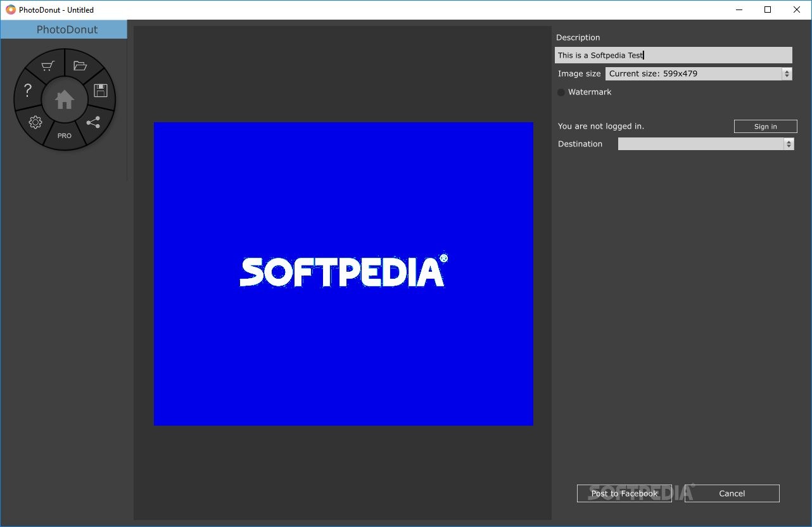
Task: Click into the Description text field
Action: coord(673,55)
